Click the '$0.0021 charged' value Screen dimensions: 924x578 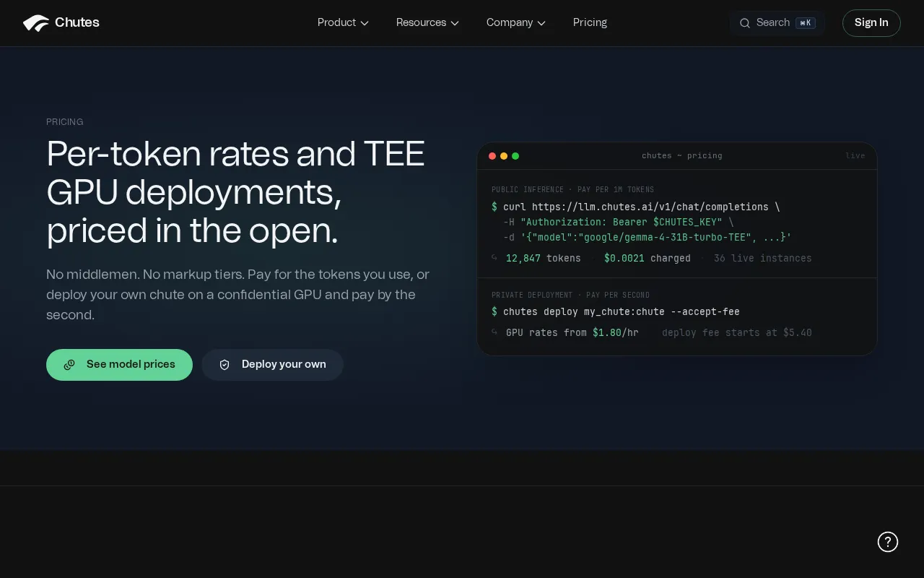(x=648, y=258)
